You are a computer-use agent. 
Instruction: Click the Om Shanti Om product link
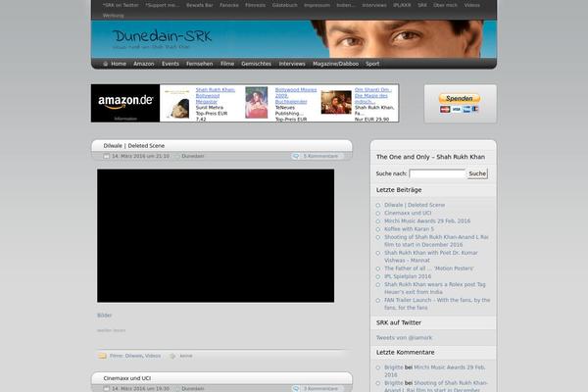click(x=372, y=96)
